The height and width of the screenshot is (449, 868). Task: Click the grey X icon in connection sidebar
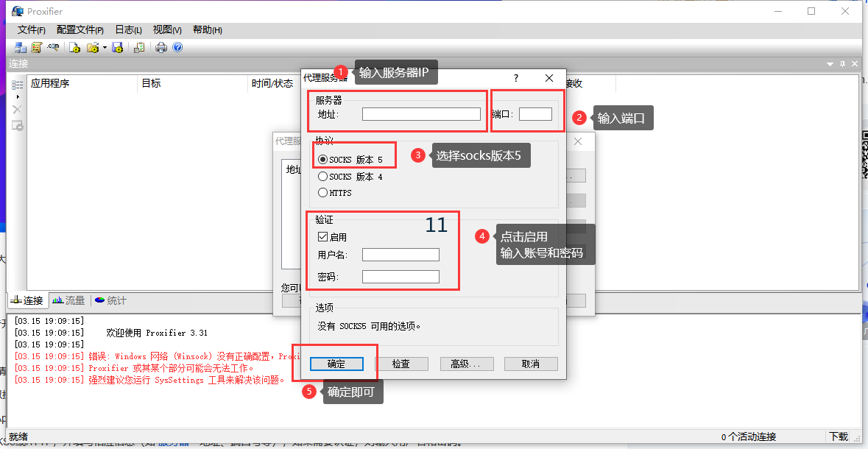pos(18,110)
